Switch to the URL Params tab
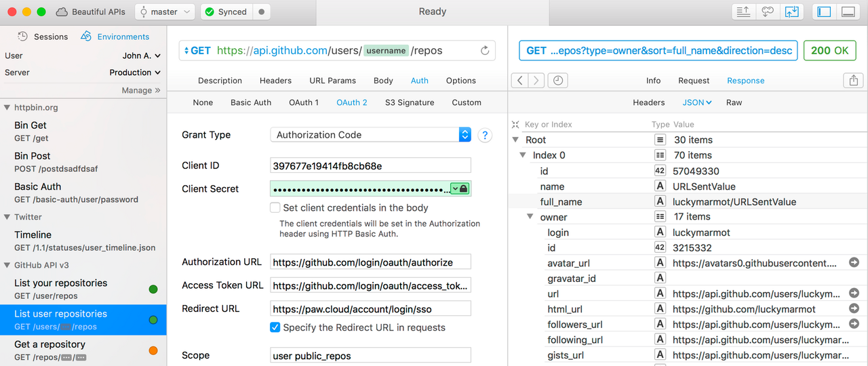The height and width of the screenshot is (366, 868). tap(332, 81)
